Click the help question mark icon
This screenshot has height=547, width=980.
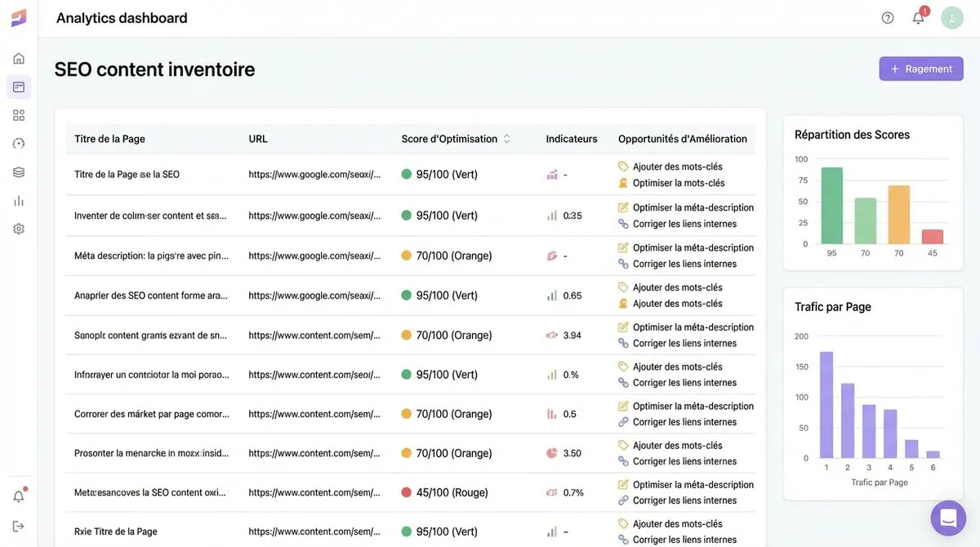tap(888, 17)
